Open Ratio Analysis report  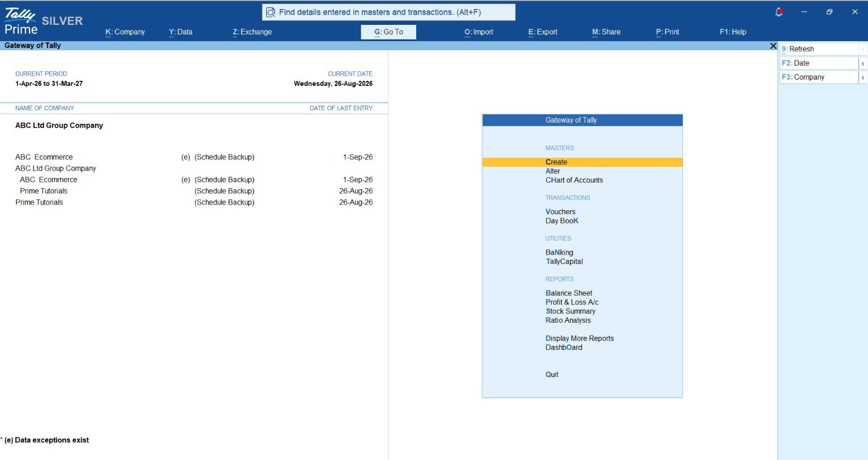568,320
